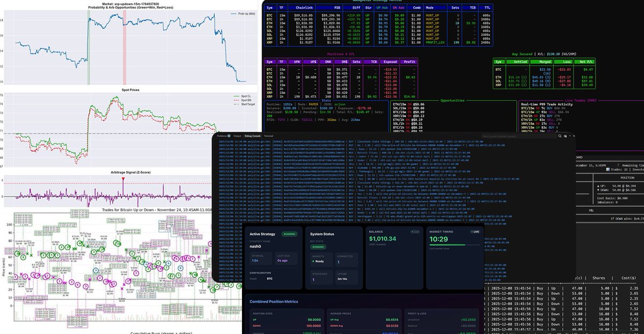644x334 pixels.
Task: Click the UP position size 98.0000
Action: coord(314,320)
